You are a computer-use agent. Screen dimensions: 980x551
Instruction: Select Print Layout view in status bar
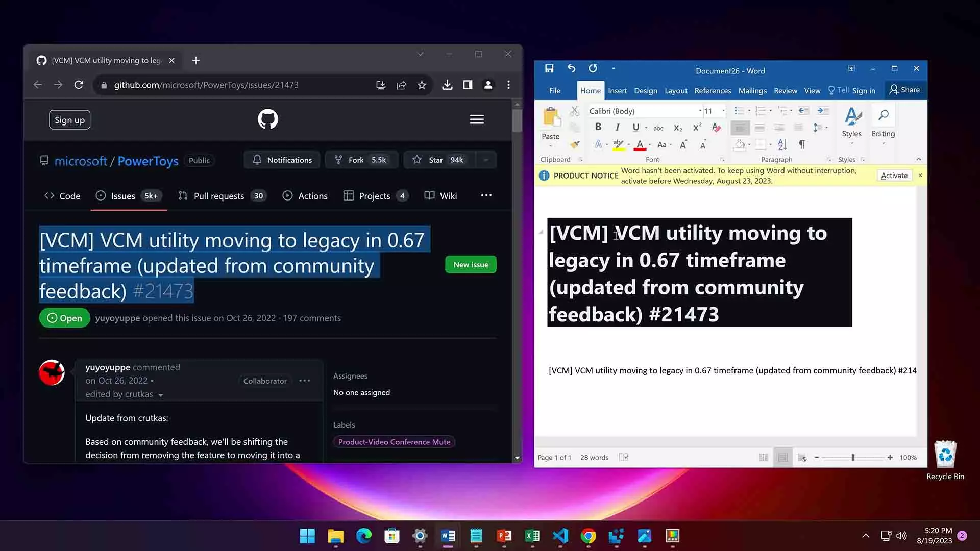click(782, 458)
